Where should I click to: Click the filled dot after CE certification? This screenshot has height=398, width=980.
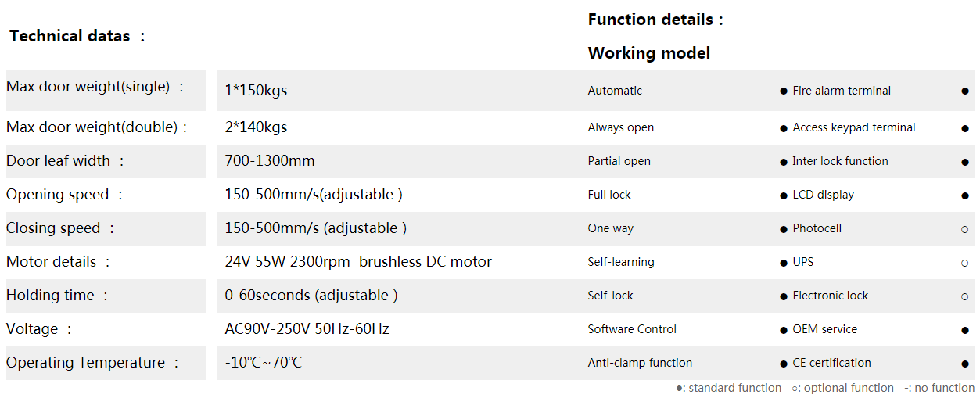pos(964,364)
